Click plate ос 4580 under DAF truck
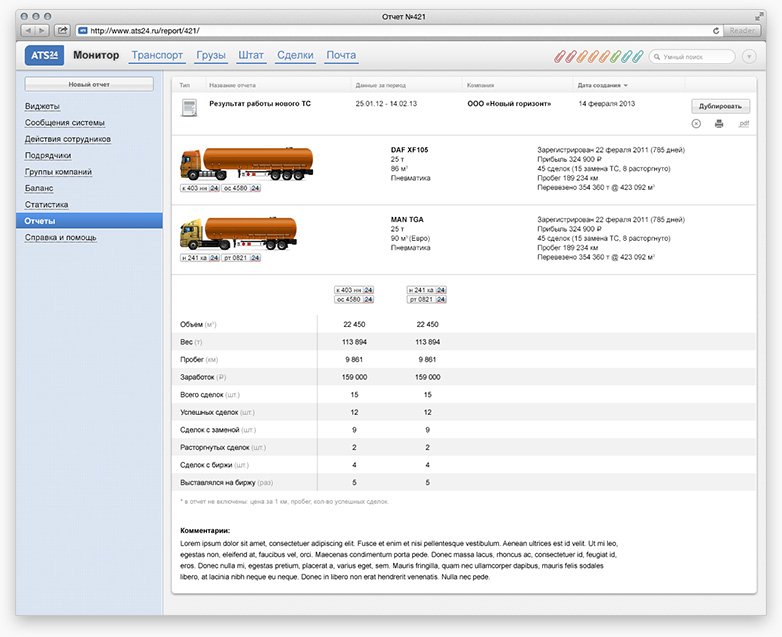Image resolution: width=782 pixels, height=637 pixels. click(241, 188)
